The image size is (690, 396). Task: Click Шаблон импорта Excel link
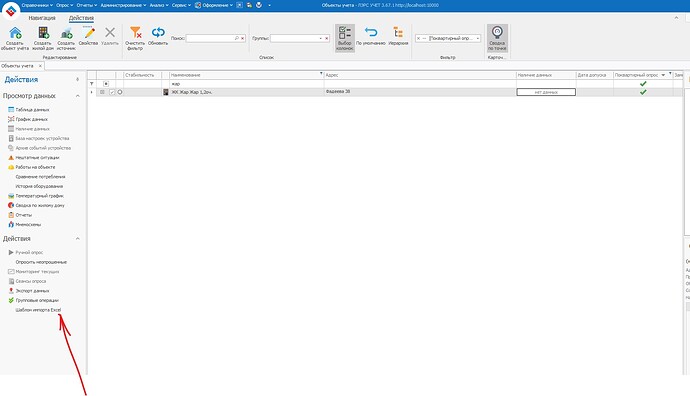tap(38, 310)
